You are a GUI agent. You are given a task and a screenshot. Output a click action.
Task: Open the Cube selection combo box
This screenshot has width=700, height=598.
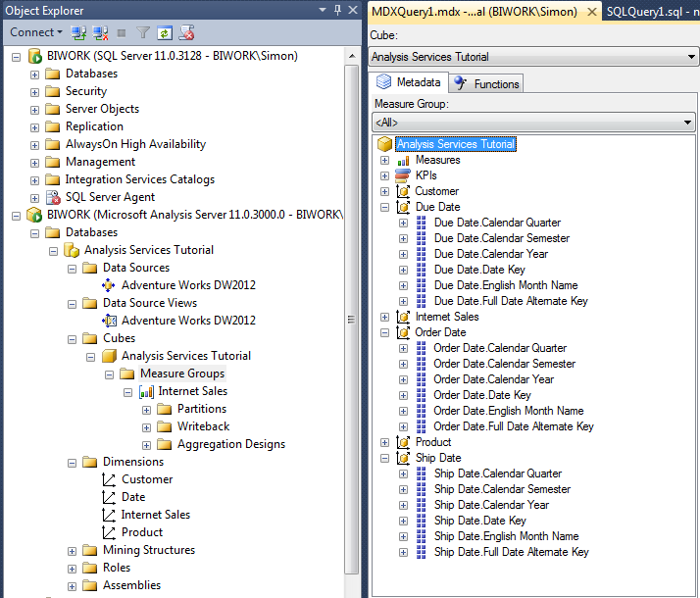(x=533, y=57)
